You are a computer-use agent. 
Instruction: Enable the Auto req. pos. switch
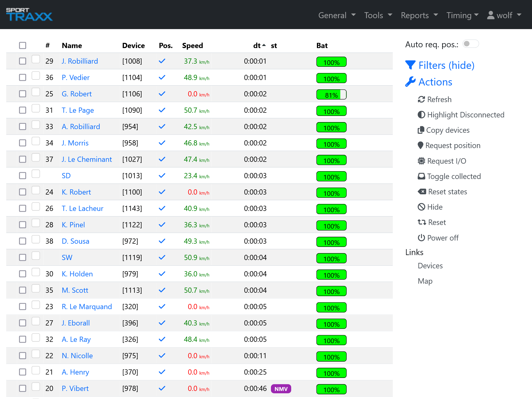(470, 44)
